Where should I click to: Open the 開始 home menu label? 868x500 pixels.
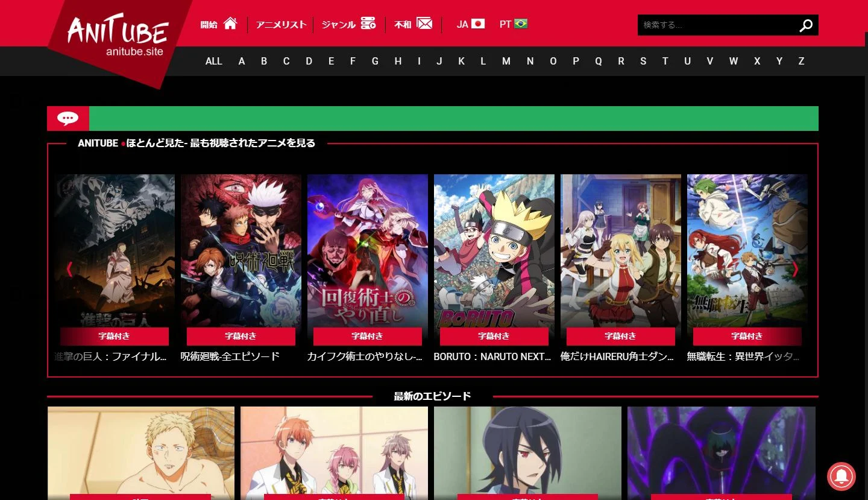(x=209, y=25)
